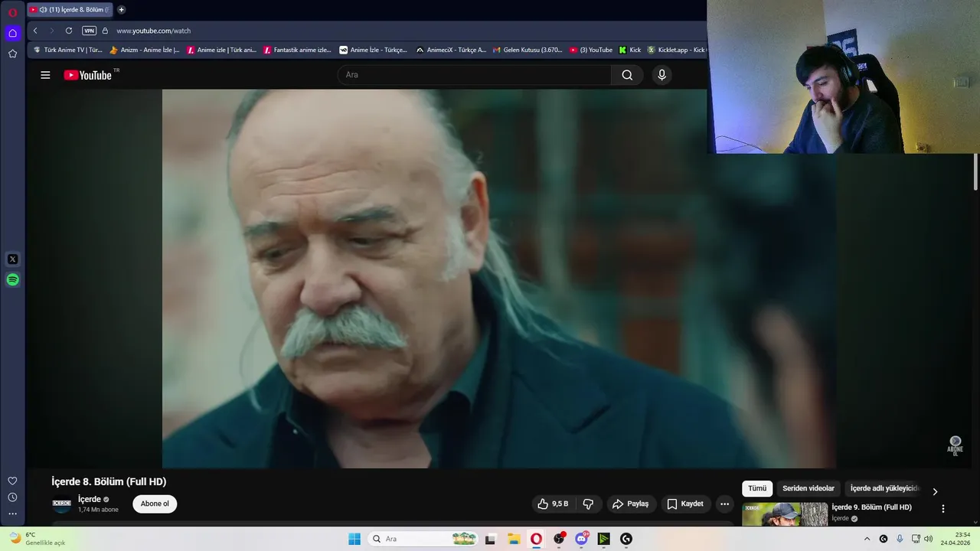Open the Discord taskbar icon
The width and height of the screenshot is (980, 551).
(x=582, y=539)
